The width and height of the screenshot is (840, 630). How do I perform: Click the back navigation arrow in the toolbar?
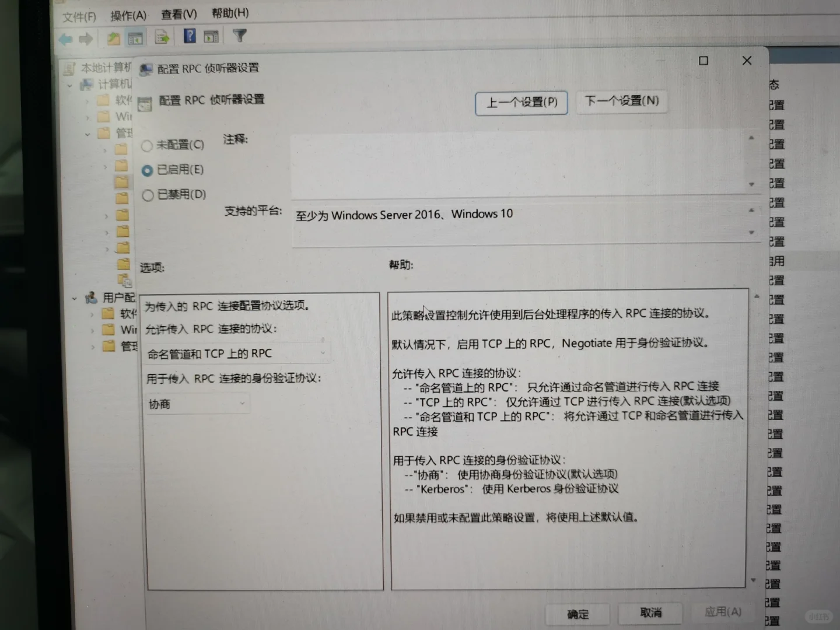(x=65, y=38)
